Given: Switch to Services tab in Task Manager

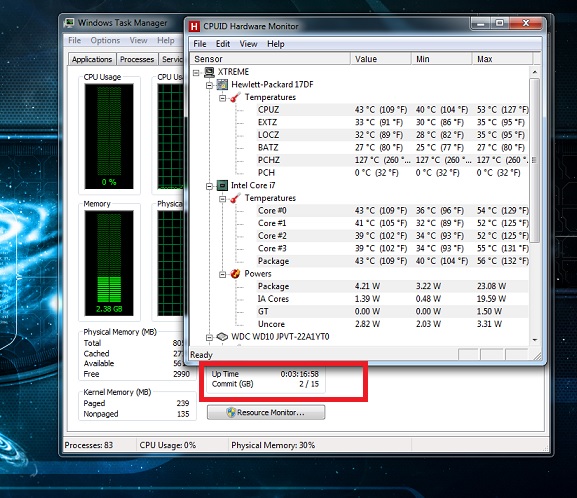Looking at the screenshot, I should tap(171, 59).
